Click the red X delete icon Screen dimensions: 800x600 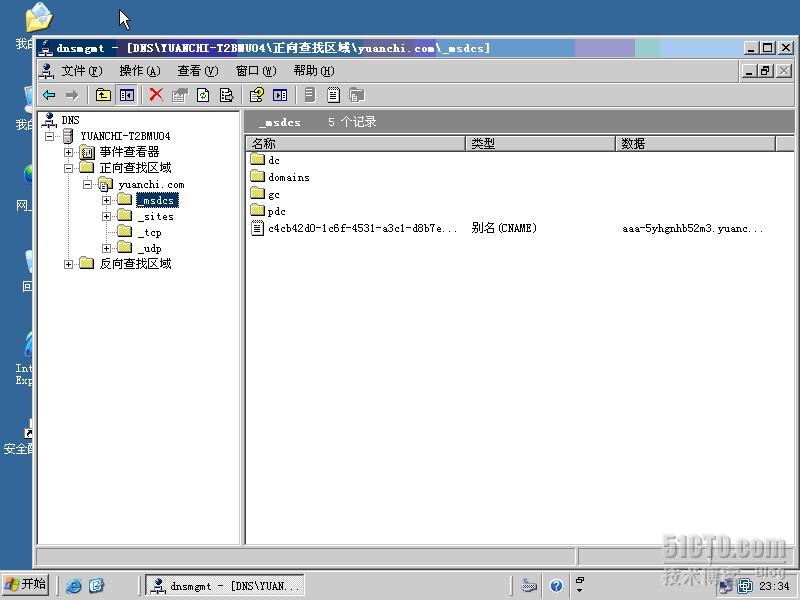[x=156, y=94]
